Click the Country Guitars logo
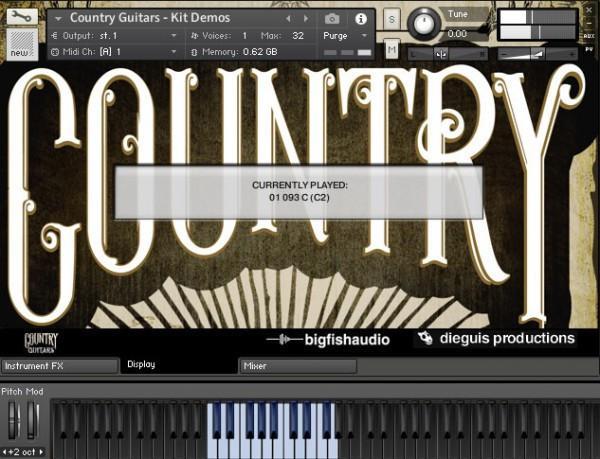The width and height of the screenshot is (600, 459). 41,340
